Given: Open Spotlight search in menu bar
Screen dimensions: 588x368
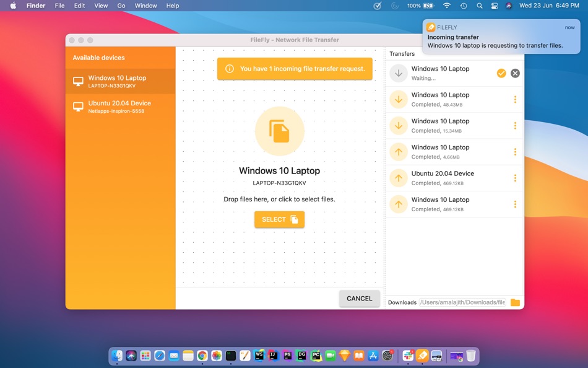Looking at the screenshot, I should point(479,6).
